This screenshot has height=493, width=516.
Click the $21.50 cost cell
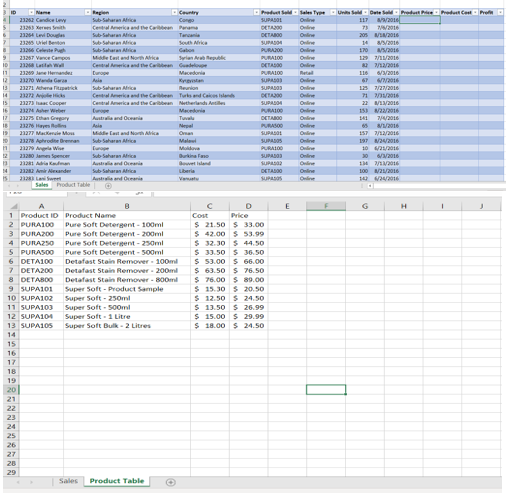209,225
